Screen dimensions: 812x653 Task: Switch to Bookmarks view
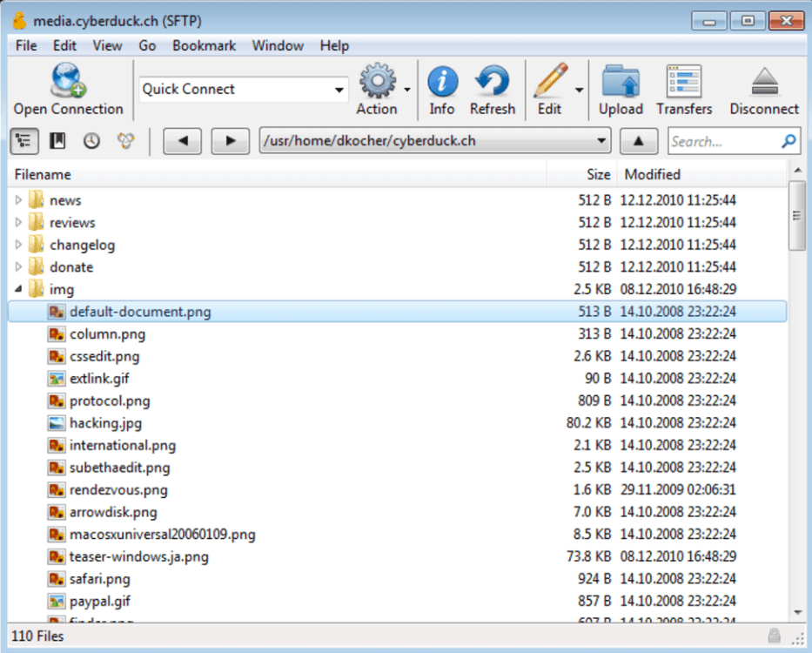point(57,141)
